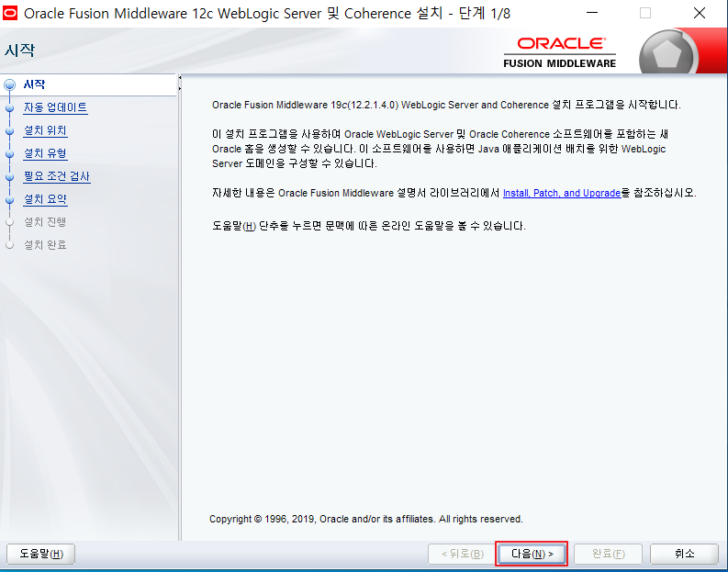Go to the 설치 유형 step
This screenshot has height=572, width=728.
click(x=45, y=153)
